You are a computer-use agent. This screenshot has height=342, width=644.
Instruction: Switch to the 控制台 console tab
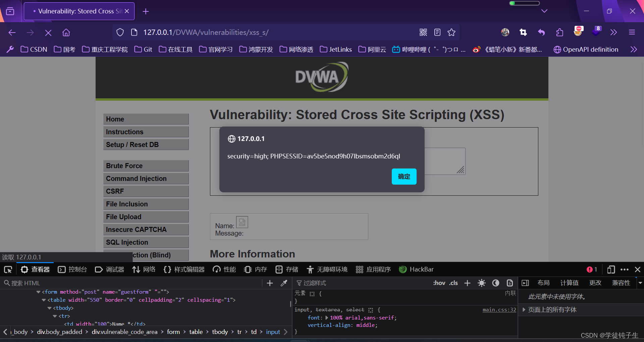(72, 270)
